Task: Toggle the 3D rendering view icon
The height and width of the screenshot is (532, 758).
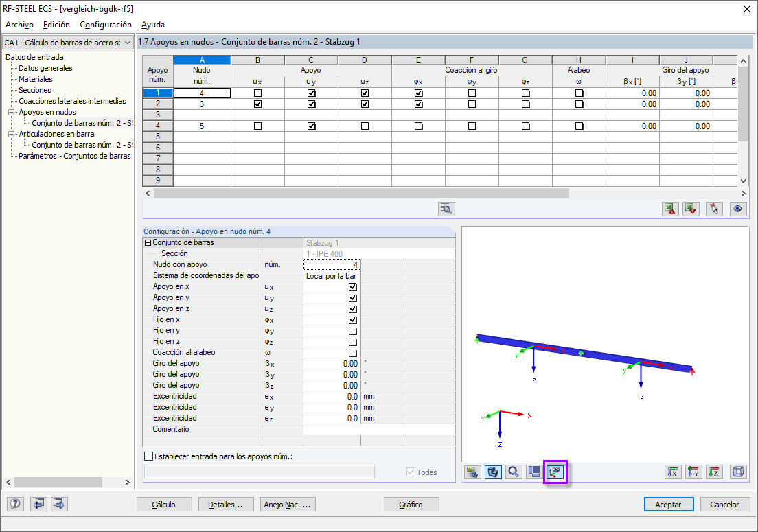Action: coord(492,472)
